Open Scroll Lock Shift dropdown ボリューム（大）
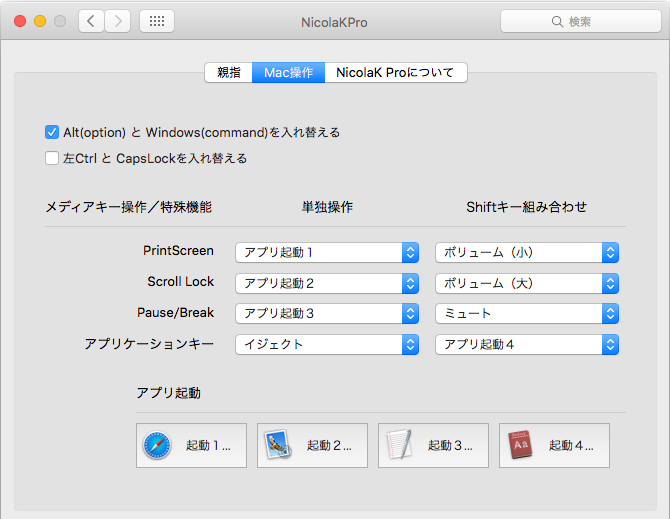This screenshot has height=519, width=670. [527, 283]
